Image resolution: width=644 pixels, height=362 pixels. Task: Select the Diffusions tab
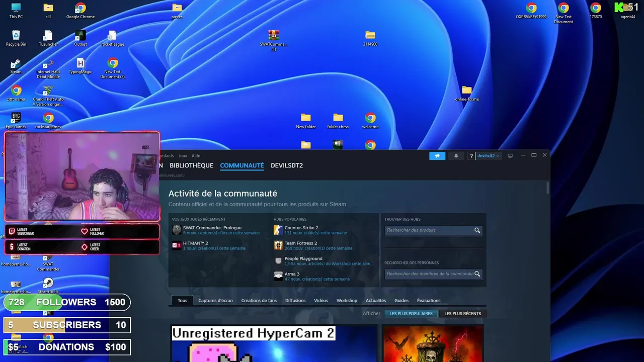(x=295, y=301)
